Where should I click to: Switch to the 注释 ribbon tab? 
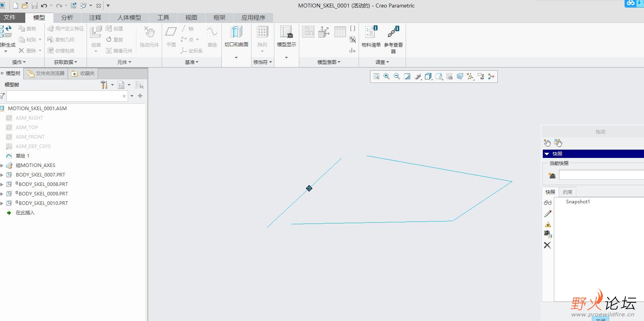(95, 17)
